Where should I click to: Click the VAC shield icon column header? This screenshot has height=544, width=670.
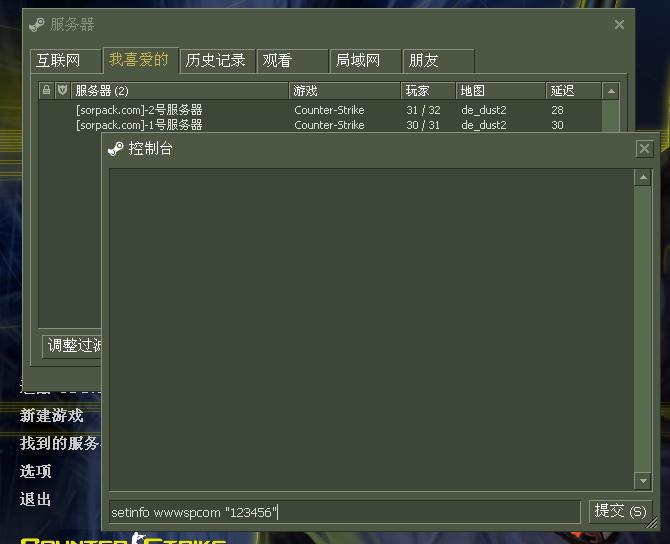62,91
